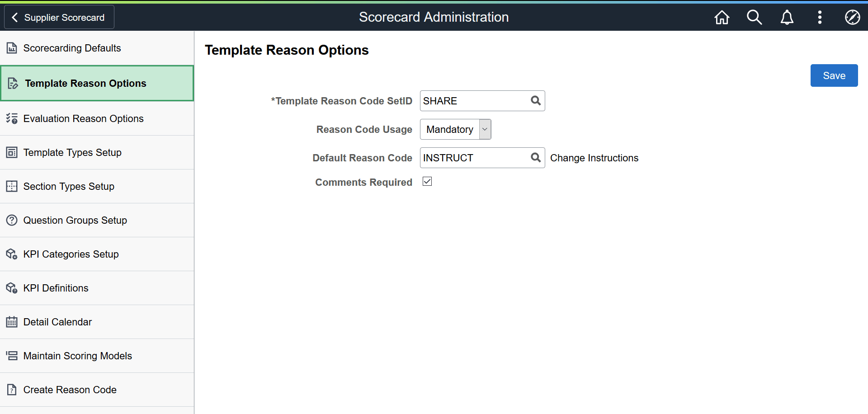The height and width of the screenshot is (414, 868).
Task: Open the global Search magnifier icon
Action: pyautogui.click(x=754, y=17)
